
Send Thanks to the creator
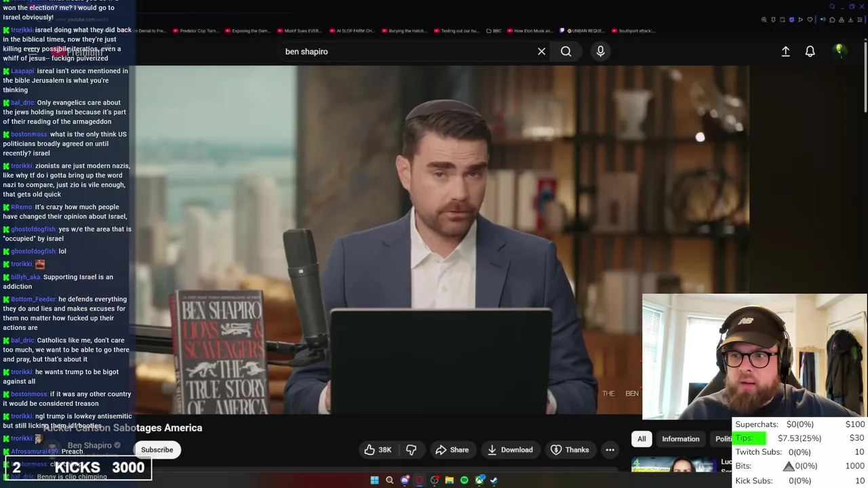570,449
